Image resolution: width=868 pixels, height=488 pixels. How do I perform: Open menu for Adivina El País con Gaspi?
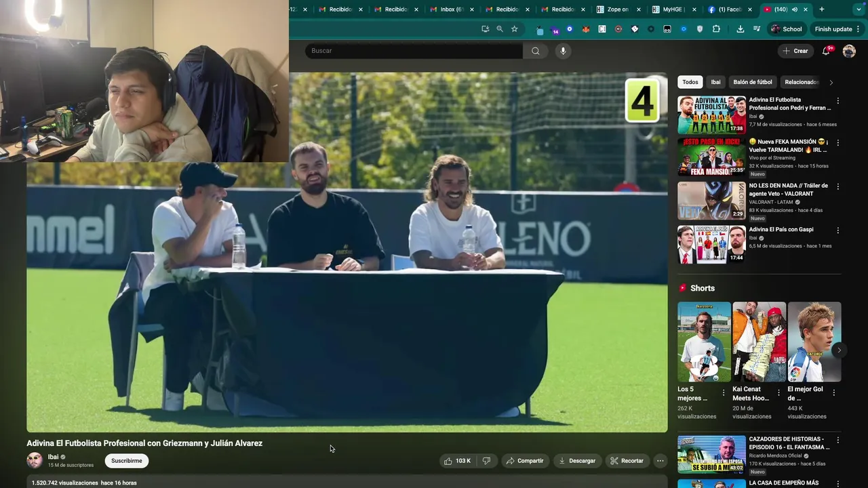pyautogui.click(x=838, y=230)
